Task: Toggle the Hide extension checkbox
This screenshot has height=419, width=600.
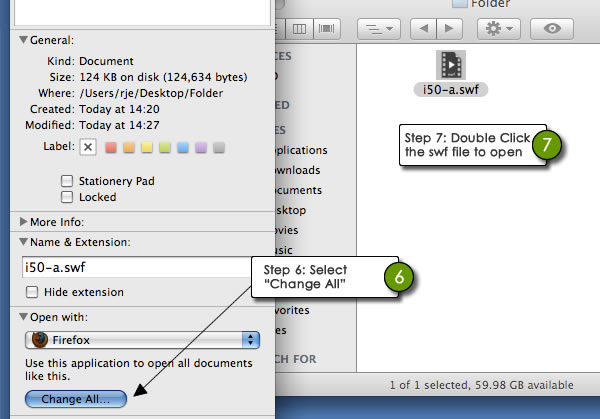Action: point(32,292)
